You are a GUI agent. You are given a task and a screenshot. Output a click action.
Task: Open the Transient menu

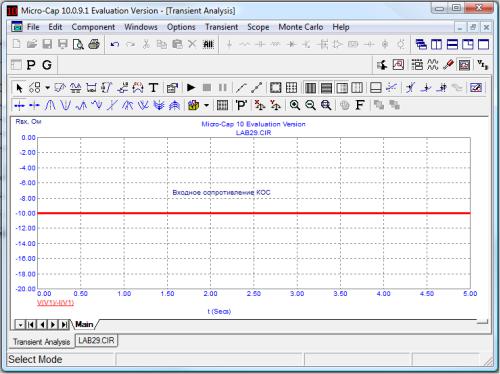pyautogui.click(x=222, y=27)
